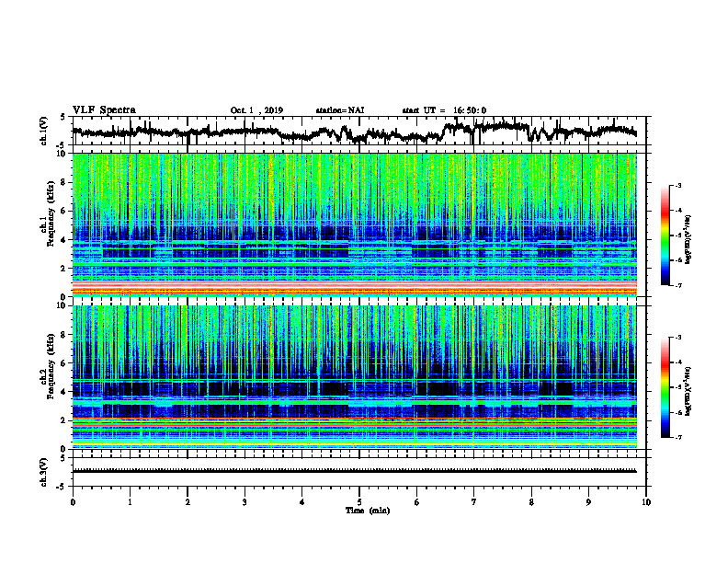Click the ch.2 spectrogram color bar
The image size is (728, 563).
pyautogui.click(x=665, y=387)
